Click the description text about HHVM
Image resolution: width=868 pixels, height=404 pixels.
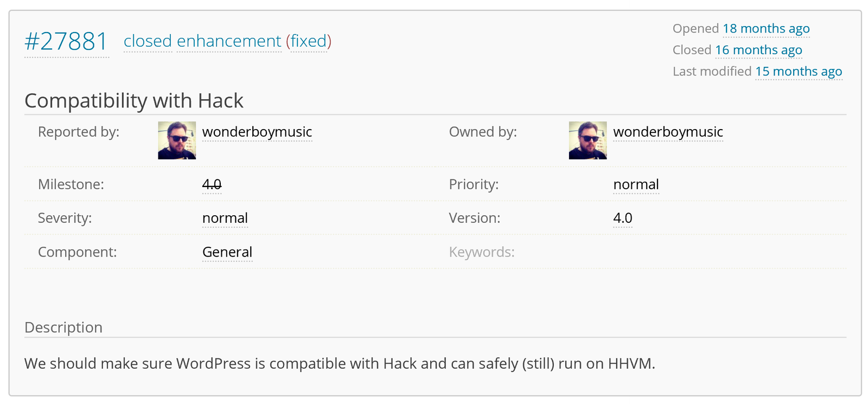[x=340, y=363]
